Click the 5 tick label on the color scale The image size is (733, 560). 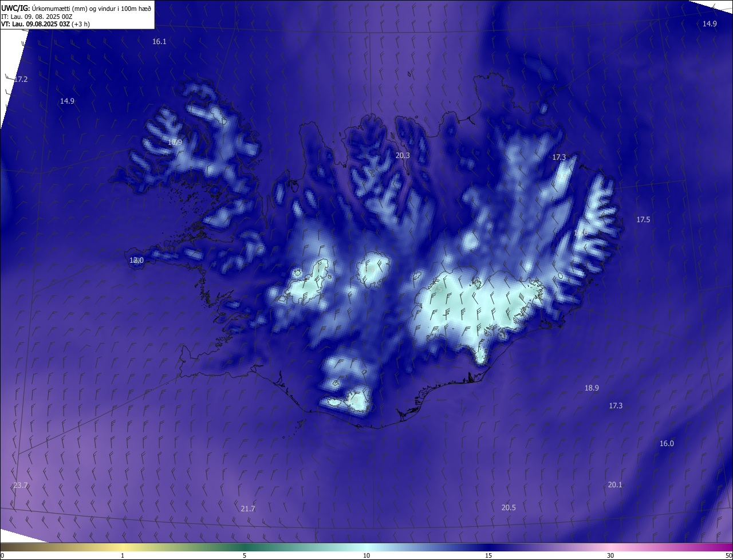245,556
